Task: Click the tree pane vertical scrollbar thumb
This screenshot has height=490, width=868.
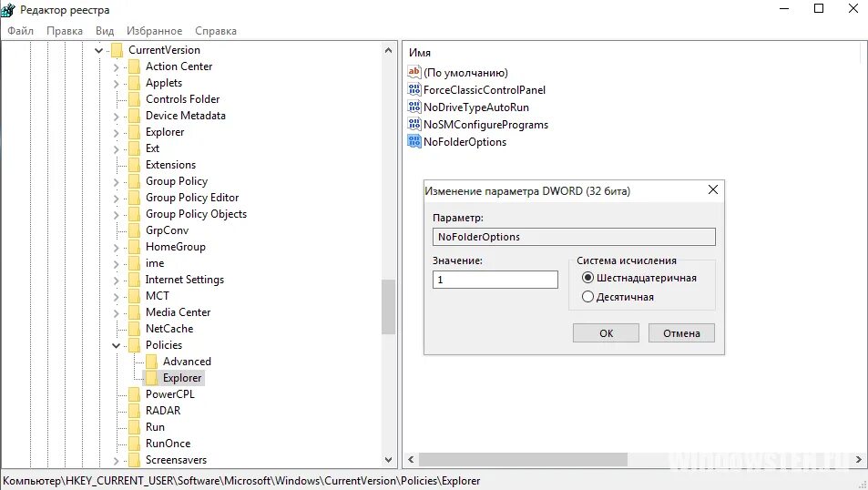Action: tap(388, 307)
